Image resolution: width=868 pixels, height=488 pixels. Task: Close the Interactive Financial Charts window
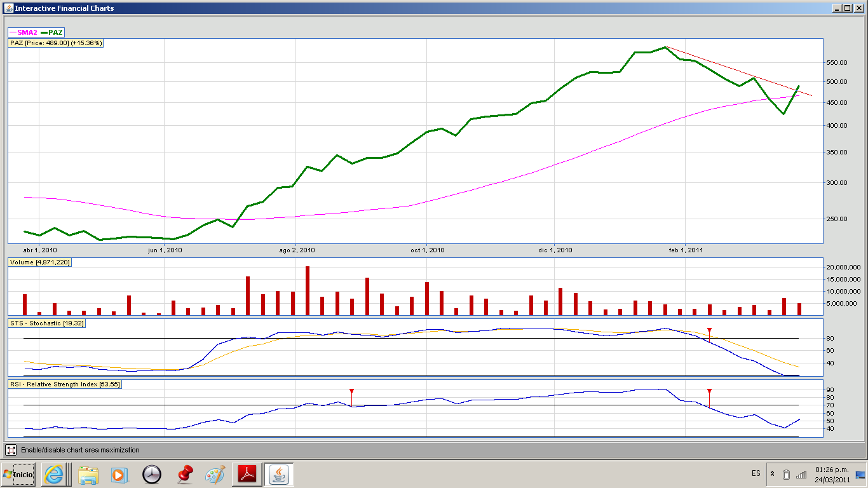858,8
